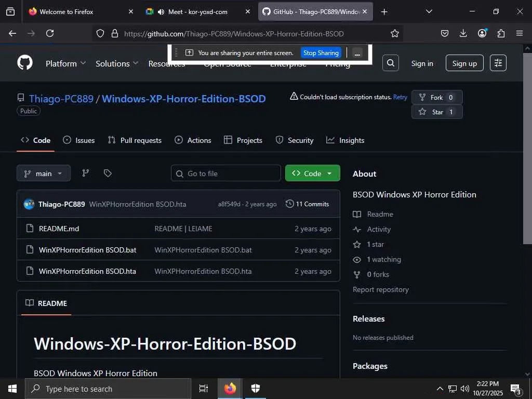Switch to the Insights tab
The width and height of the screenshot is (532, 399).
coord(345,140)
